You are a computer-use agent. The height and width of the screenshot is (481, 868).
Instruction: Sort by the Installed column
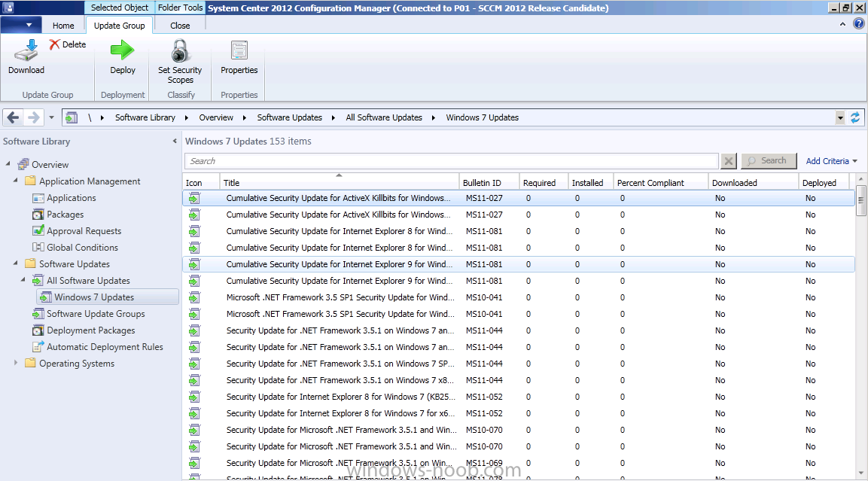(x=591, y=183)
